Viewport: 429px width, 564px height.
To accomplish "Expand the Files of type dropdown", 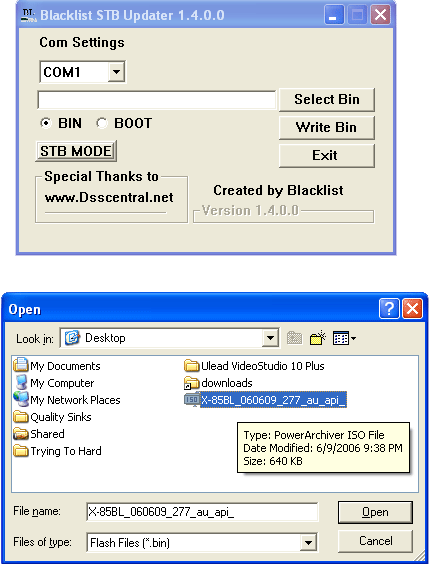I will point(308,542).
